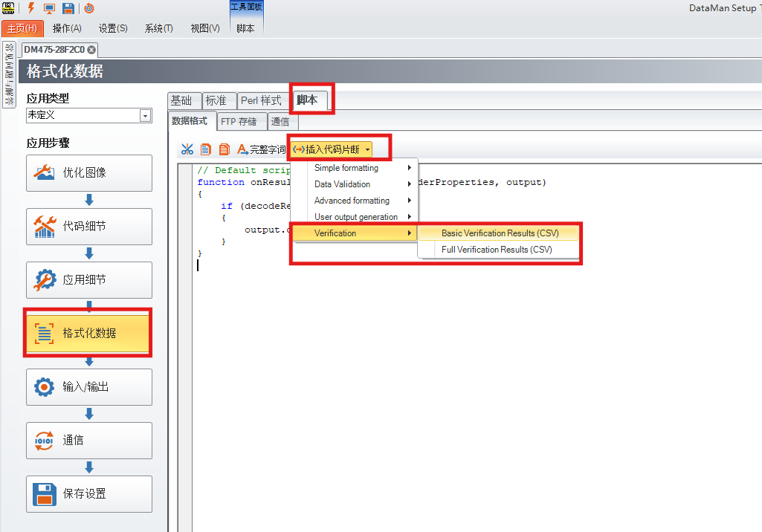This screenshot has height=532, width=762.
Task: Select Basic Verification Results (CSV)
Action: [499, 233]
